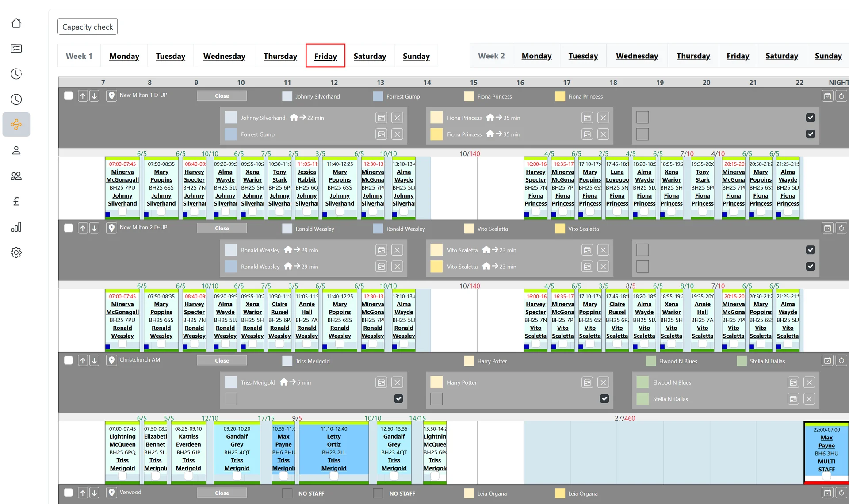Move New Milton 2 D-UP run down

[x=94, y=228]
